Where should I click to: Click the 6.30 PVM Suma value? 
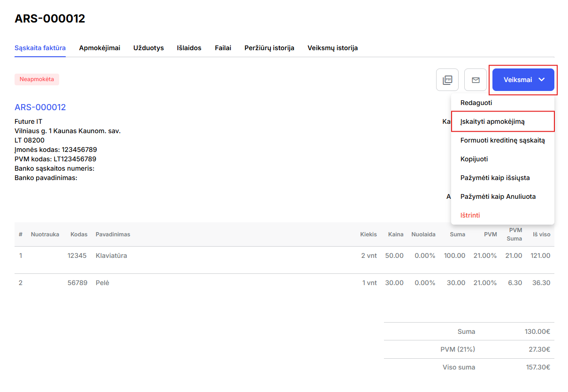point(515,283)
